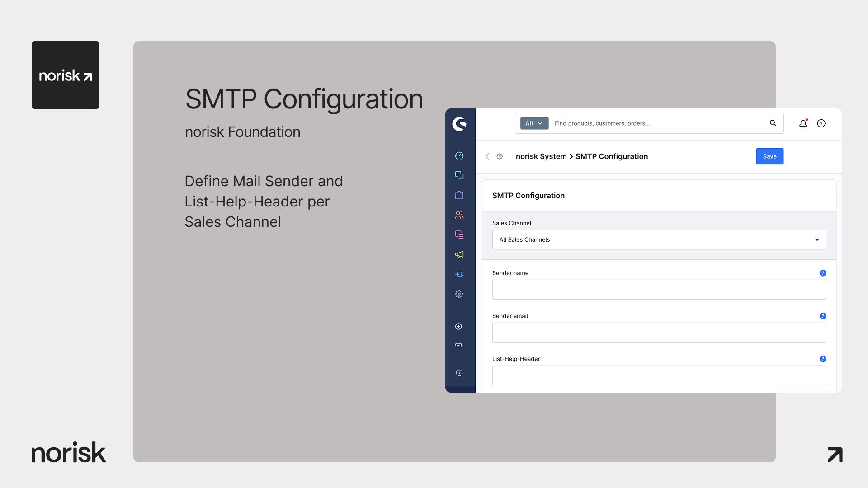
Task: Click into the Sender email field
Action: tap(659, 333)
